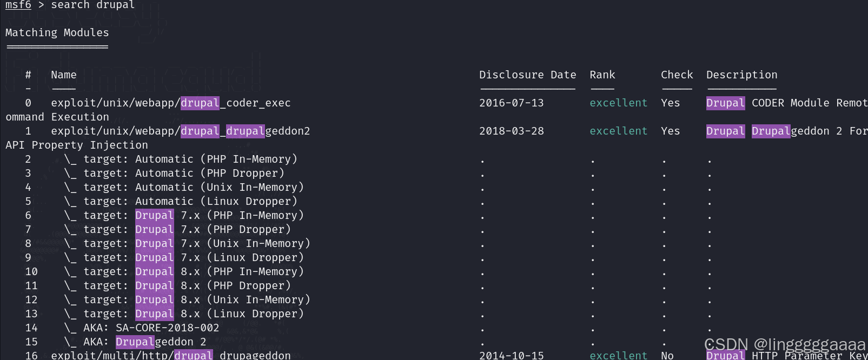Select target Automatic (PHP Dropper) row
The height and width of the screenshot is (360, 868).
(174, 174)
